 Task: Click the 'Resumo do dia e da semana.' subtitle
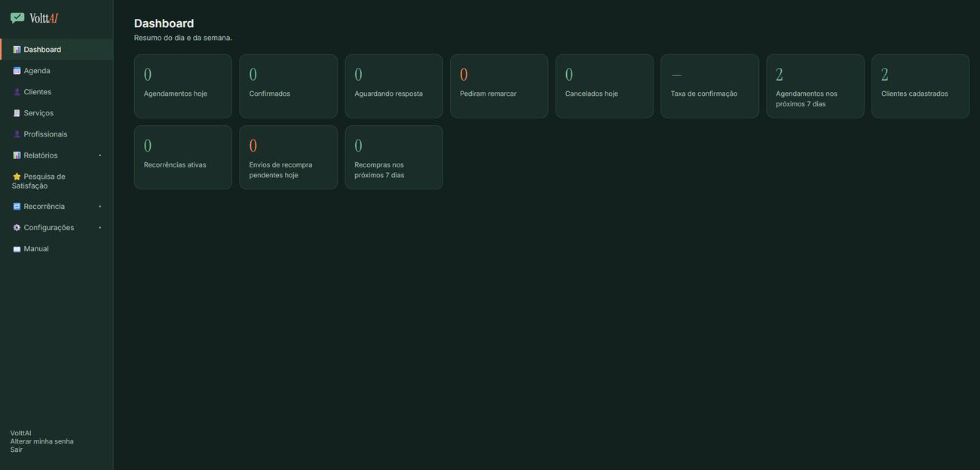coord(183,38)
